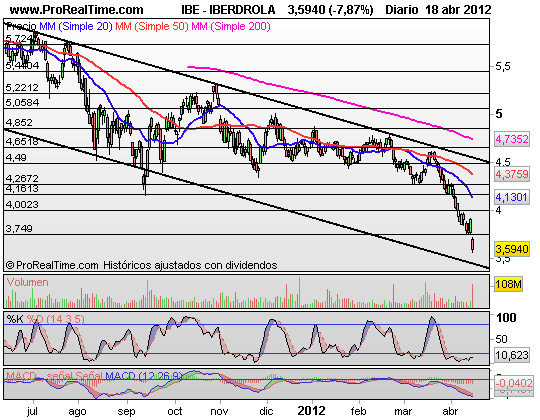
Task: Click the MM (Simple 50) legend label
Action: [x=152, y=26]
